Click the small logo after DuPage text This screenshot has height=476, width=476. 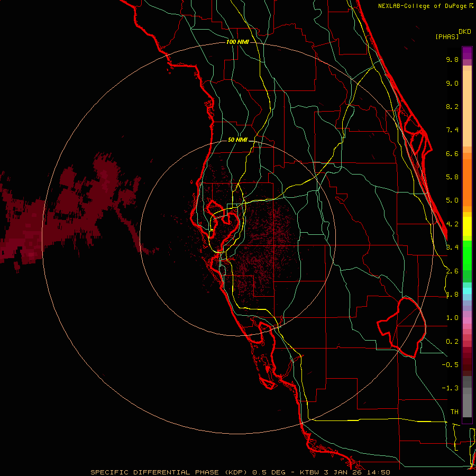coord(471,6)
